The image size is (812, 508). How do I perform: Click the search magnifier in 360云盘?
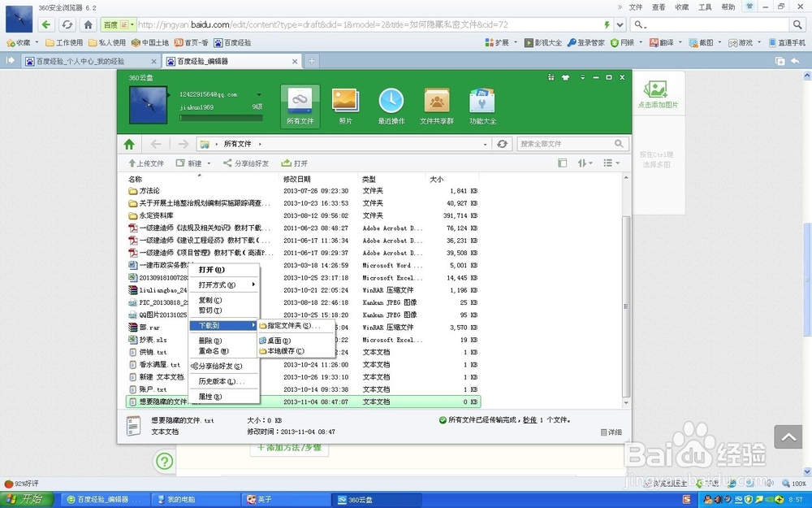(619, 144)
